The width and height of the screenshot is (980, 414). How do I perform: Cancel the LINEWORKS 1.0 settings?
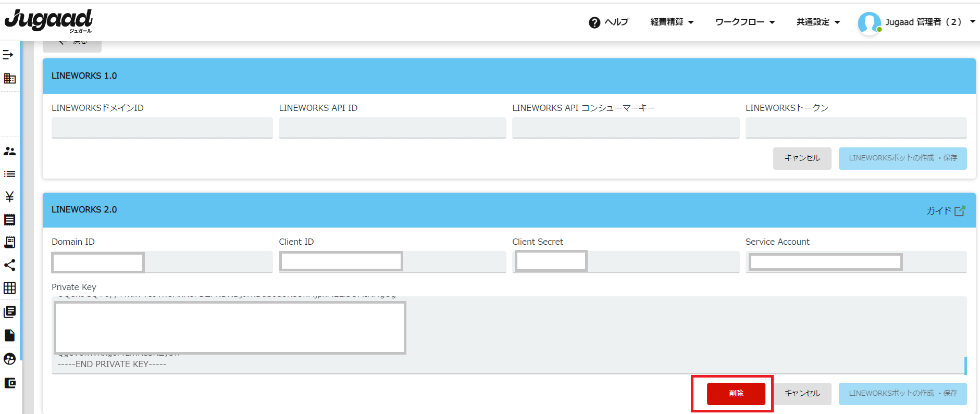pyautogui.click(x=802, y=158)
